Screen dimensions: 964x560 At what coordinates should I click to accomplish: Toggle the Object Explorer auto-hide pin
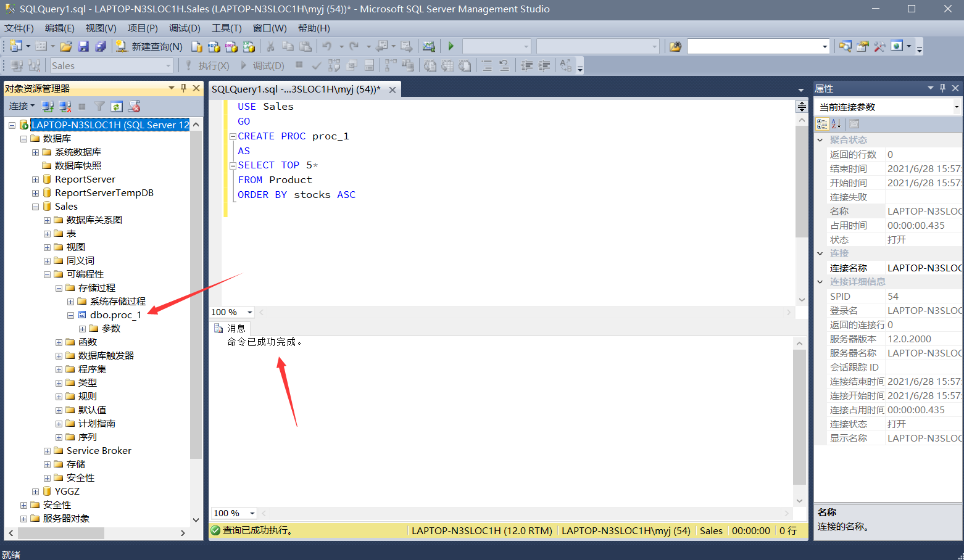click(x=183, y=88)
